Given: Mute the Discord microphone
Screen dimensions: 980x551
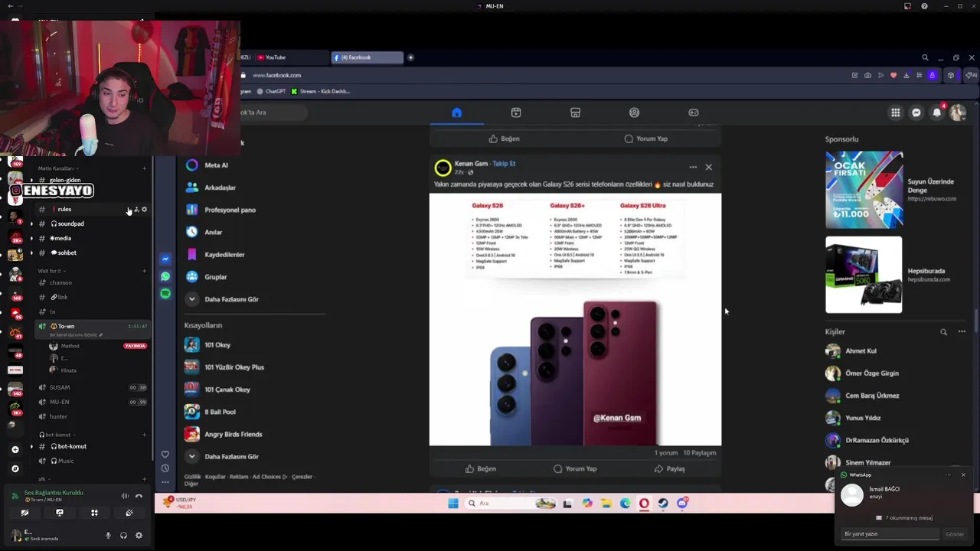Looking at the screenshot, I should (108, 536).
